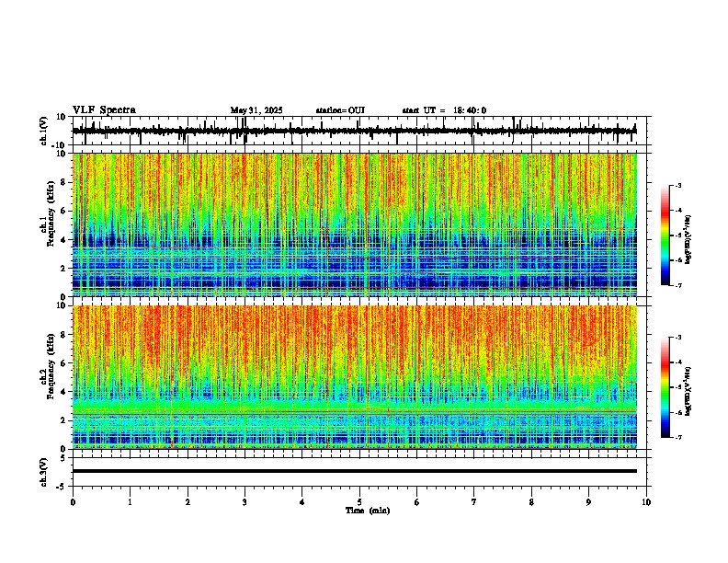Click the "10" tick on the time axis
The image size is (728, 563).
tap(646, 502)
